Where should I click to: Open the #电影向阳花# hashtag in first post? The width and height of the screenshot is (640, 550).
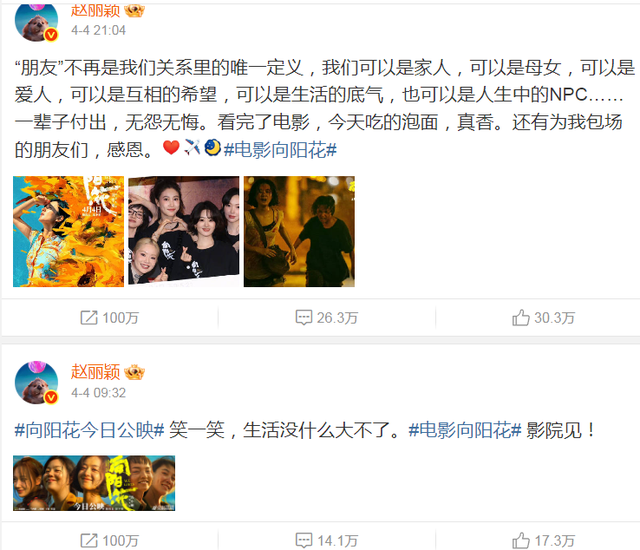pos(280,150)
